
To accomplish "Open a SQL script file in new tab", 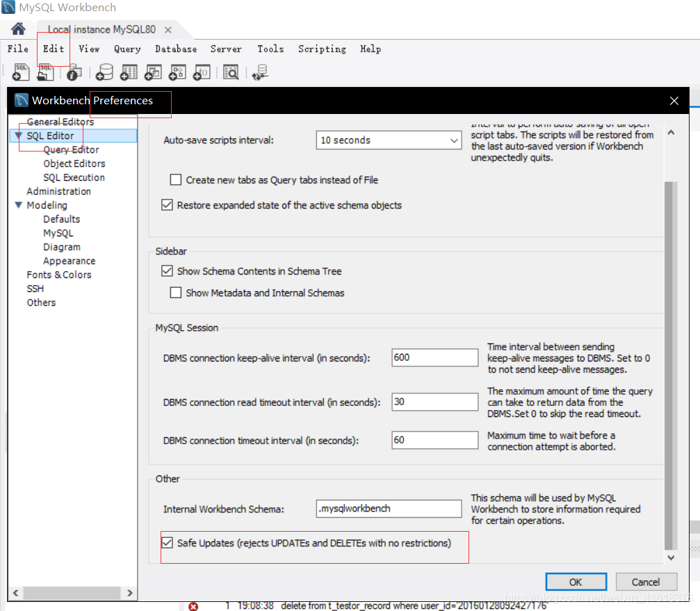I will [45, 72].
